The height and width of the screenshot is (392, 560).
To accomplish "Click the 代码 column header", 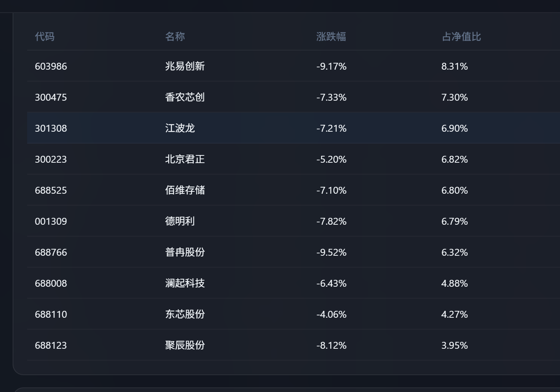I will pyautogui.click(x=45, y=36).
